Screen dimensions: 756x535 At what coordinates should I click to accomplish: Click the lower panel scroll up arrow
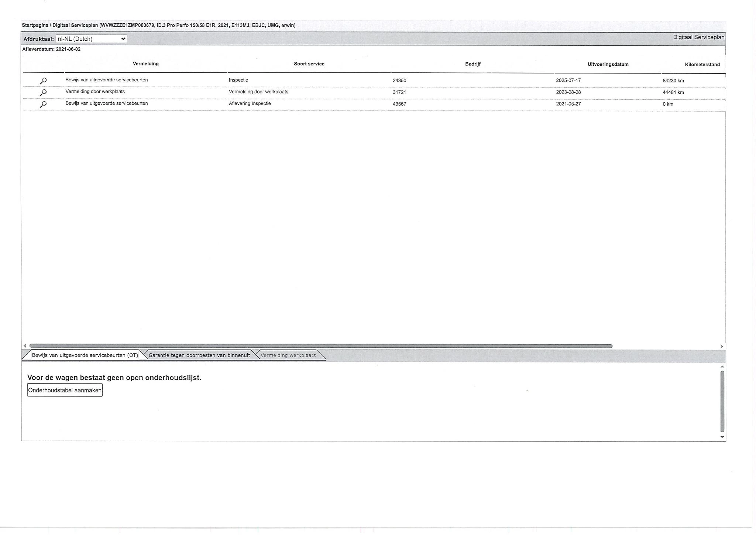click(722, 367)
